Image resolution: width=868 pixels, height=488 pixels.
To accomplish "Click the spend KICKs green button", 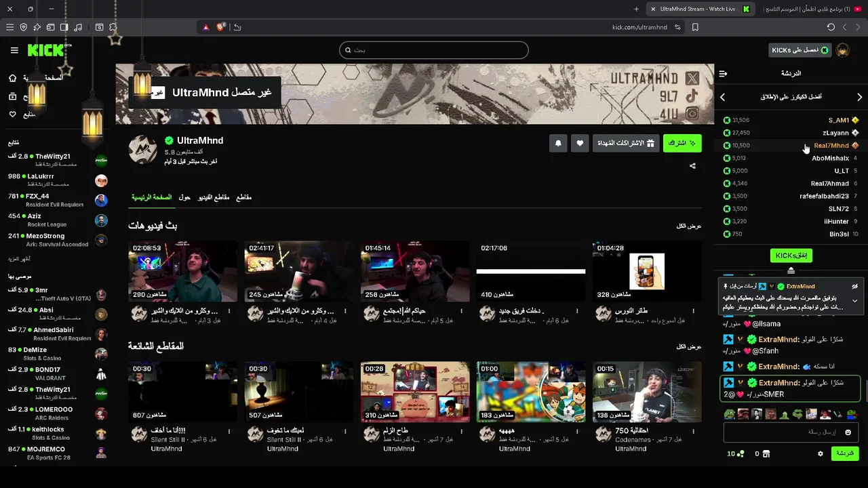I will (x=791, y=256).
